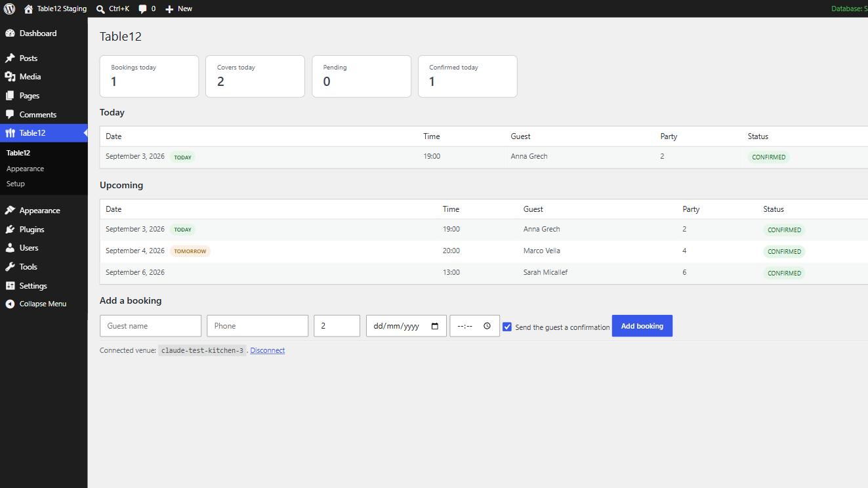Click the Disconnect link

[x=268, y=350]
